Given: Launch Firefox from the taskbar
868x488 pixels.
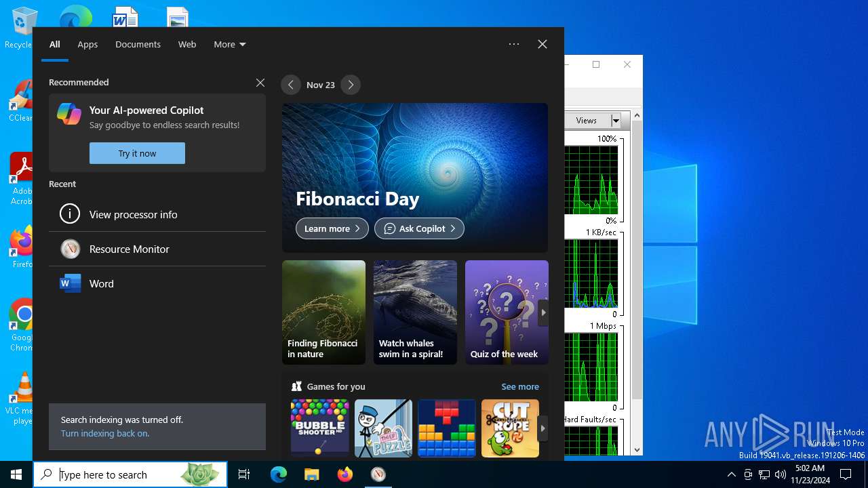Looking at the screenshot, I should pyautogui.click(x=345, y=474).
